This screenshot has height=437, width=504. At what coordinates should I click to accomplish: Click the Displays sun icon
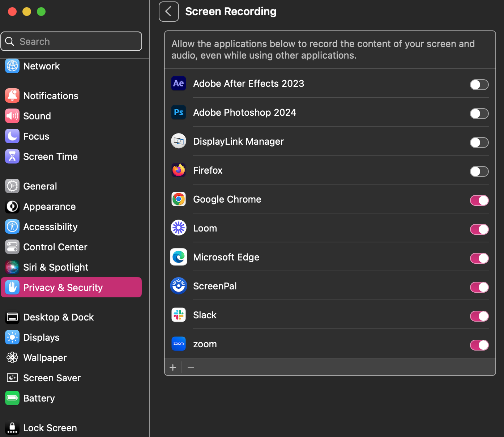(x=12, y=337)
